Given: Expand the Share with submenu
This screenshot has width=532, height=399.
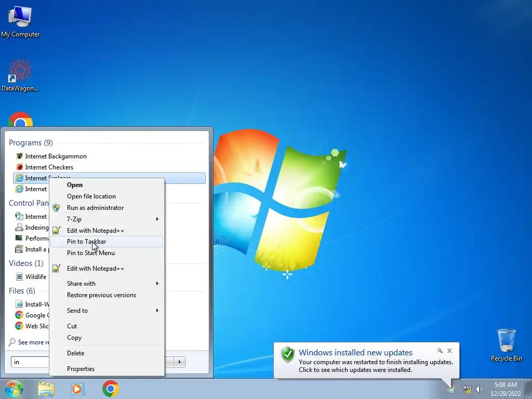Looking at the screenshot, I should point(107,284).
